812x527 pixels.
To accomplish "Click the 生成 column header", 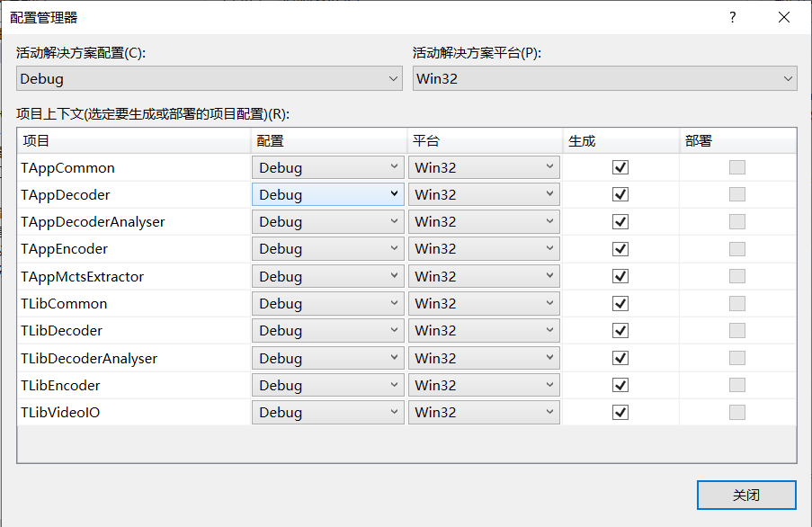I will tap(620, 141).
